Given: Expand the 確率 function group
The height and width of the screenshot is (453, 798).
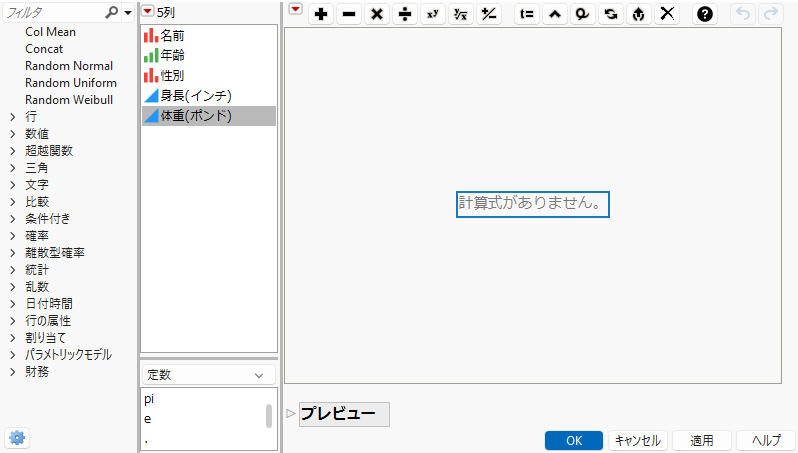Looking at the screenshot, I should point(13,236).
